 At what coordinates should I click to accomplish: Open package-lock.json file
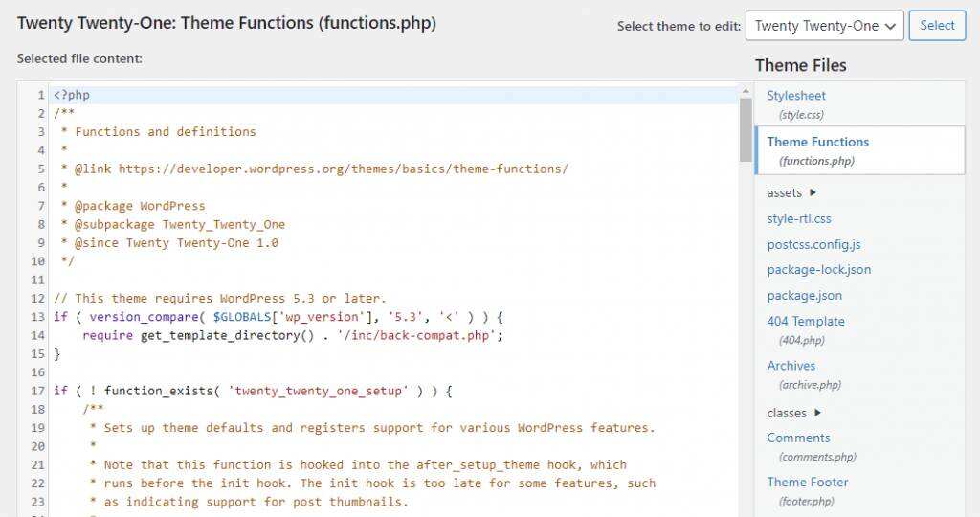[819, 269]
